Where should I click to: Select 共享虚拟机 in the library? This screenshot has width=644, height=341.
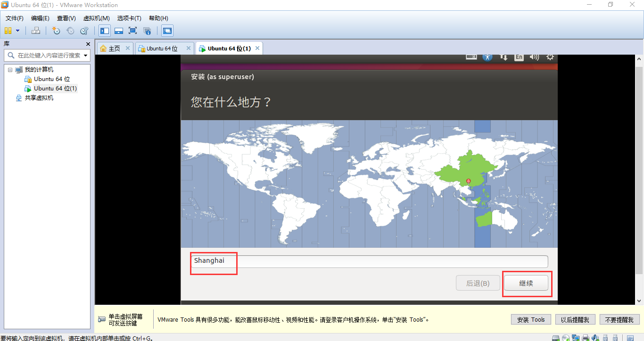39,98
